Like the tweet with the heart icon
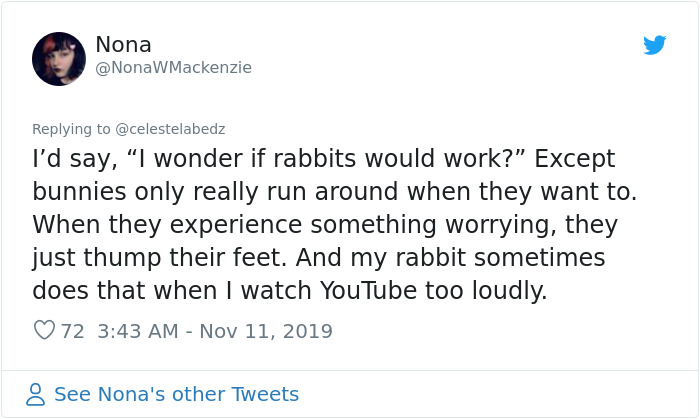Screen dimensions: 700x419 [x=44, y=330]
